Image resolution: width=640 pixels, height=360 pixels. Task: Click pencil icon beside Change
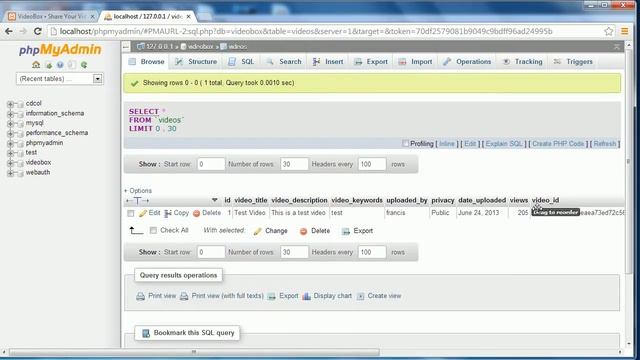pyautogui.click(x=257, y=231)
